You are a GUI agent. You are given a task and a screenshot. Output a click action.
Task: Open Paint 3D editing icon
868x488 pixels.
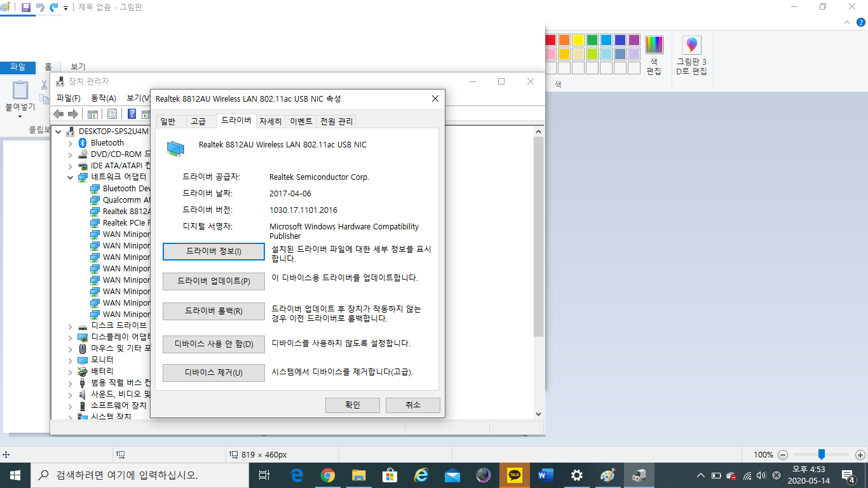coord(691,55)
